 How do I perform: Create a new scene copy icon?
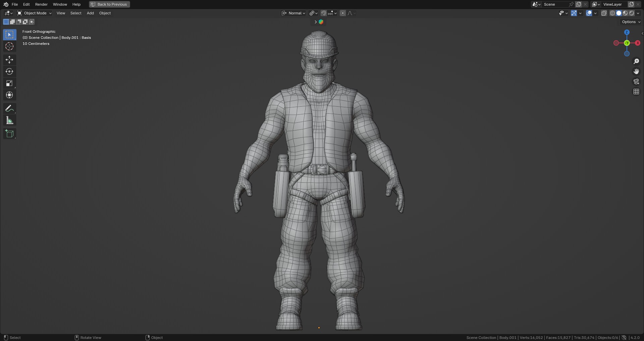pos(579,4)
